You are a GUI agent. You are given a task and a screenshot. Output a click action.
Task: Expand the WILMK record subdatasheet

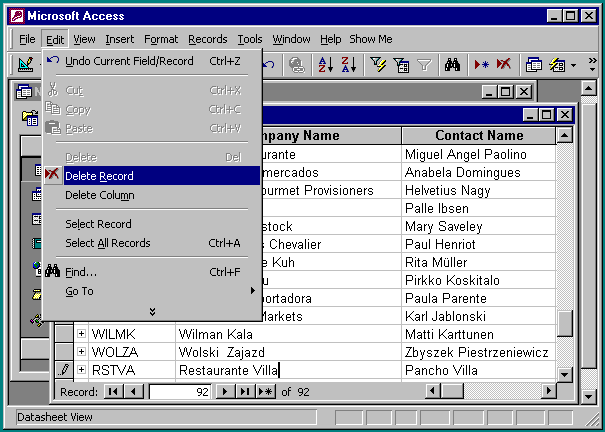[82, 334]
